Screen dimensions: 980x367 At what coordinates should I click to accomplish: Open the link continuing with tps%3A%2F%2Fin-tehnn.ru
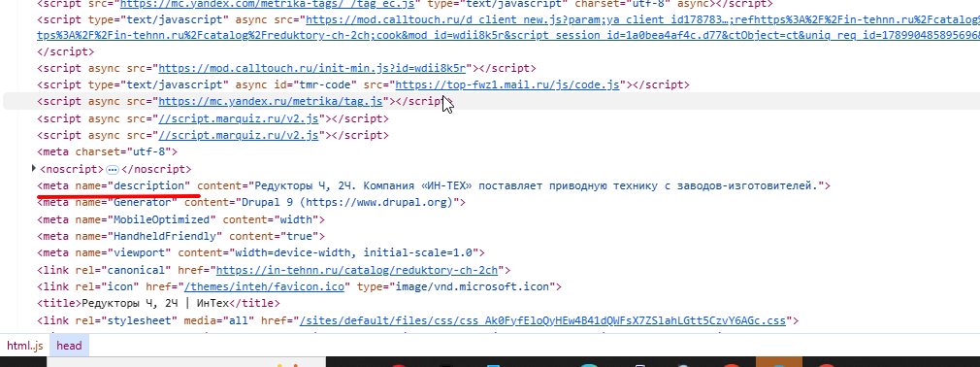tap(508, 36)
